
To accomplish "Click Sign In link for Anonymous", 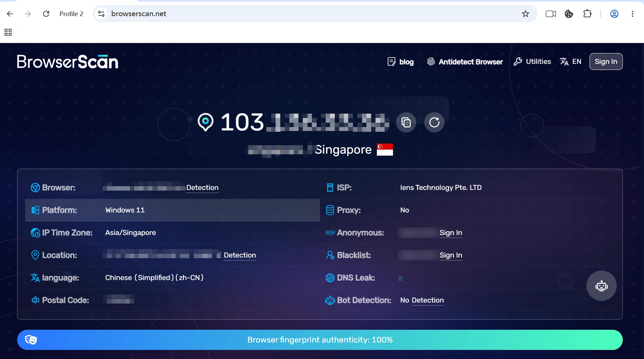I will point(451,233).
